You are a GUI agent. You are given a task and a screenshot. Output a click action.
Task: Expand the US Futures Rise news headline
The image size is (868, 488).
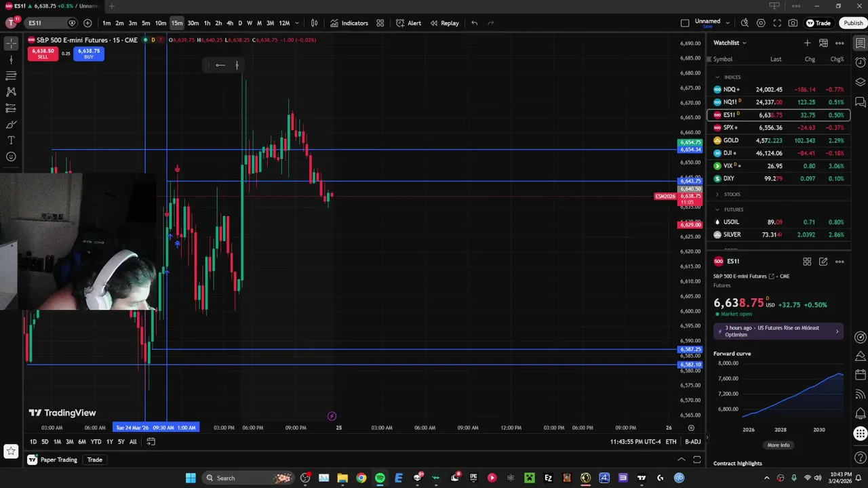778,331
